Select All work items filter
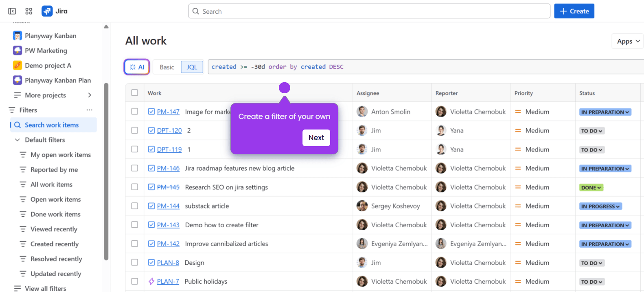Image resolution: width=644 pixels, height=292 pixels. coord(51,184)
